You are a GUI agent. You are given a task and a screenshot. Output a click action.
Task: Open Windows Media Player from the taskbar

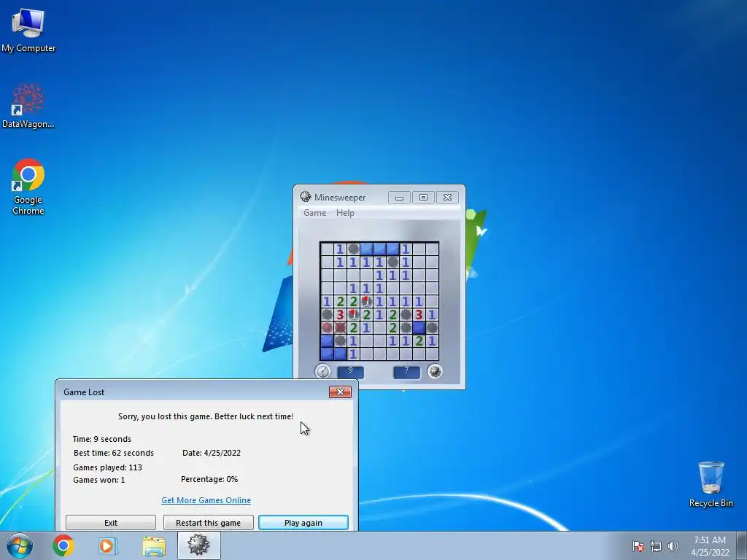click(x=108, y=545)
